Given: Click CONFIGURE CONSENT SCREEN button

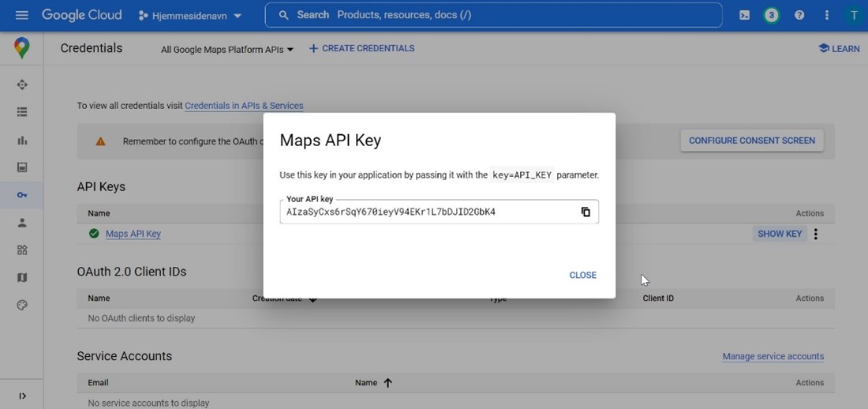Looking at the screenshot, I should click(752, 141).
